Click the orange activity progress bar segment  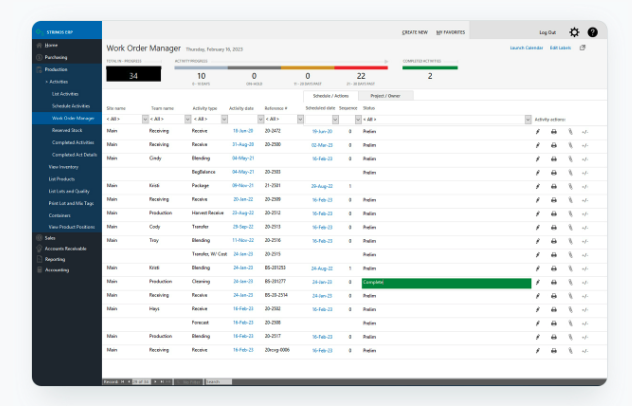[x=308, y=68]
